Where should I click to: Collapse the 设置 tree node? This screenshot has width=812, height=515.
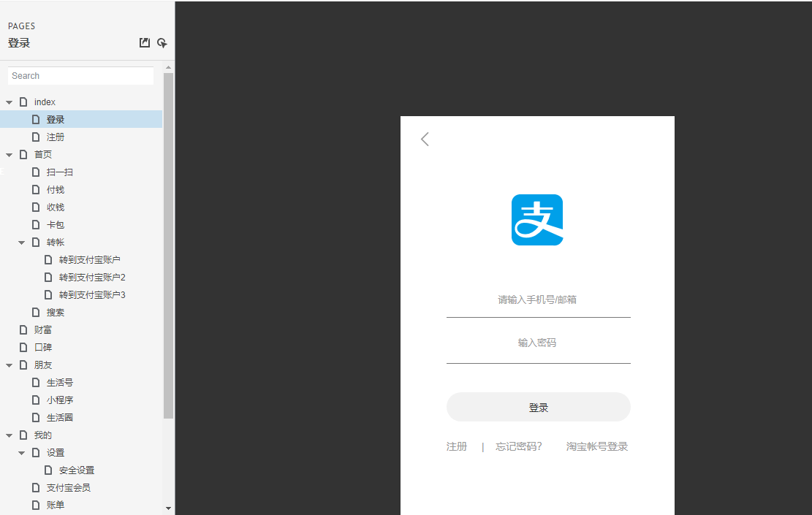(22, 453)
